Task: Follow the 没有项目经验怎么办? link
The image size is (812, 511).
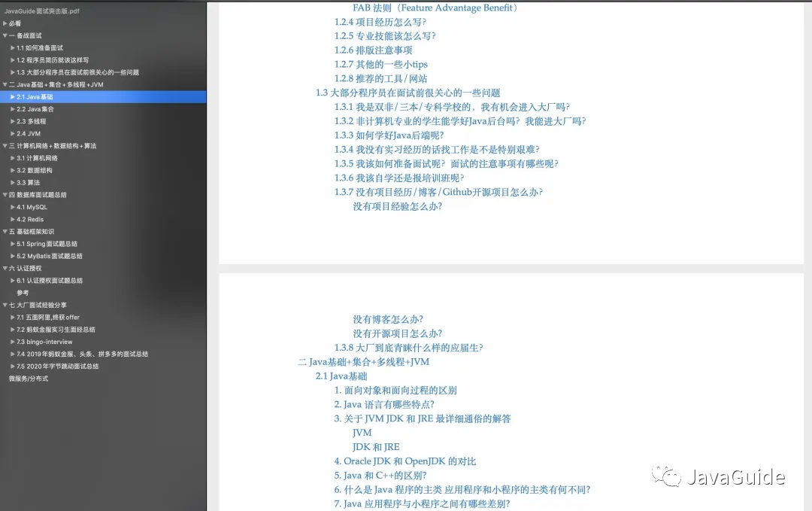Action: (x=397, y=206)
